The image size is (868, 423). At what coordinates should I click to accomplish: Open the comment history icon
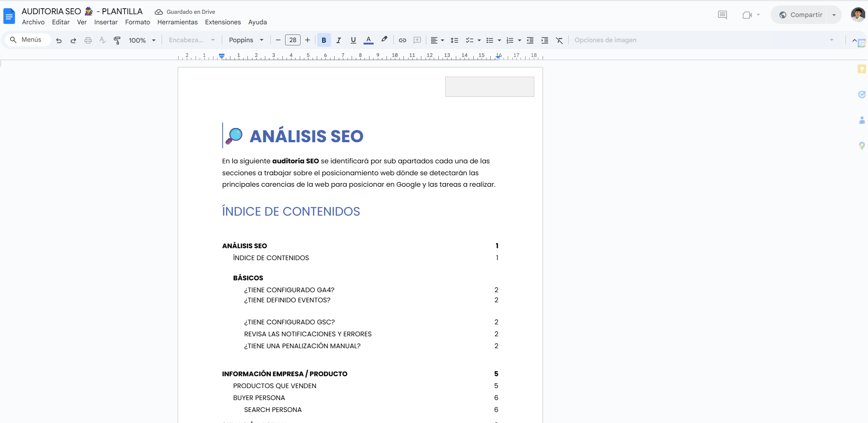(x=722, y=15)
